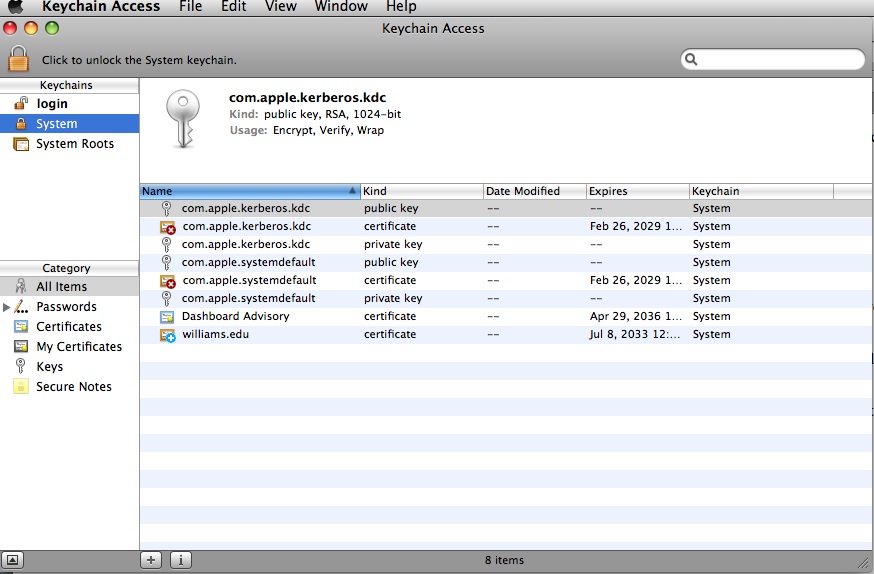The height and width of the screenshot is (574, 874).
Task: Sort by the Date Modified column header
Action: click(x=535, y=191)
